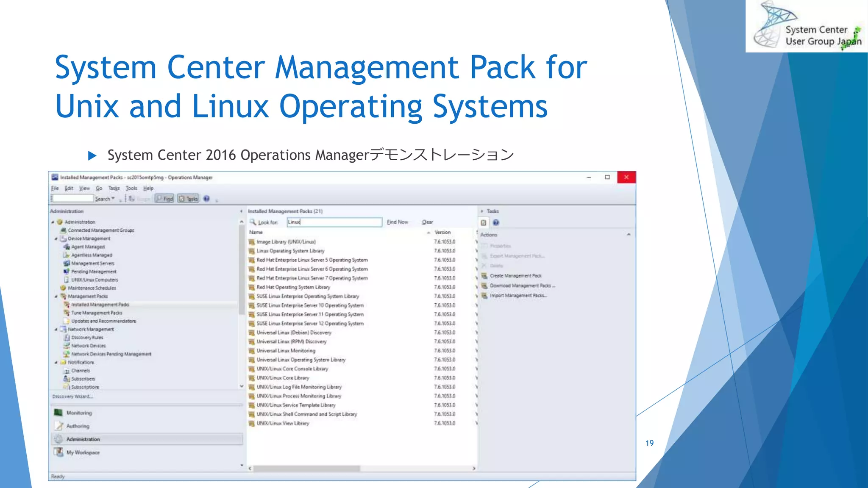Open the View menu
This screenshot has width=868, height=488.
click(x=84, y=188)
